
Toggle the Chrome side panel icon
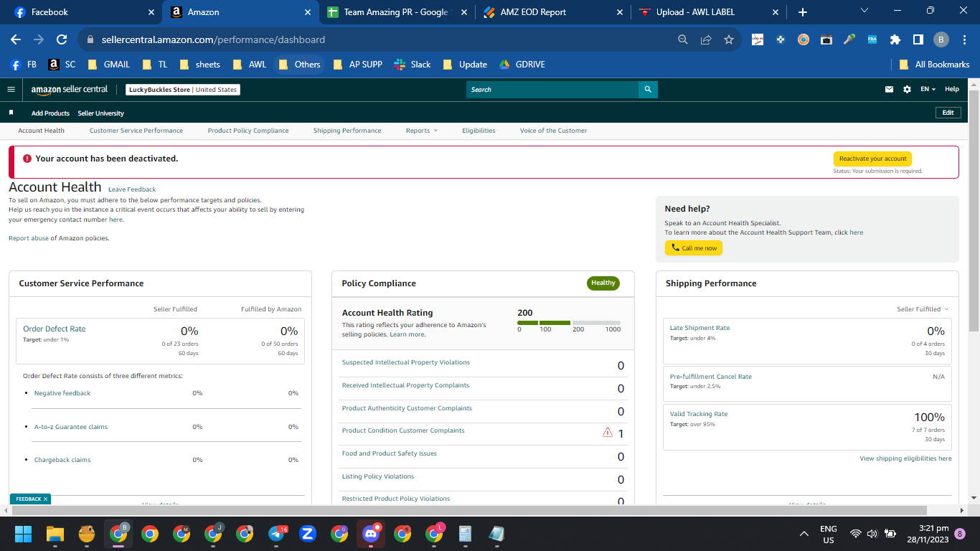(918, 39)
